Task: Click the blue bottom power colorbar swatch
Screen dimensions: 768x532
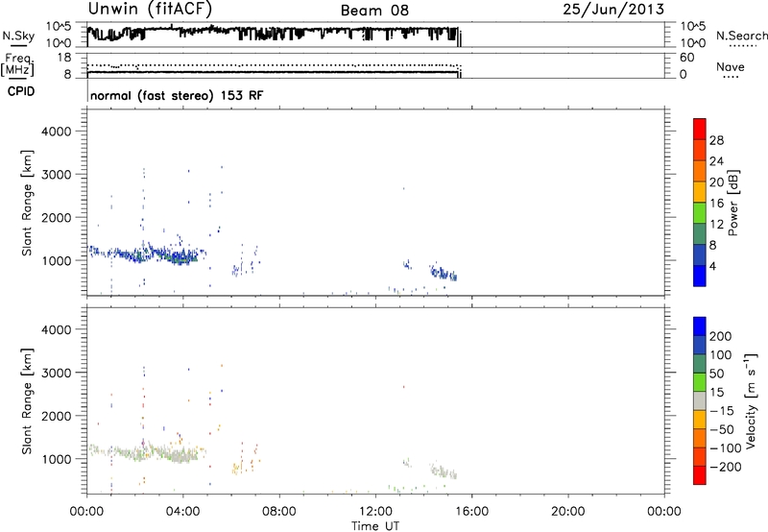Action: coord(700,276)
